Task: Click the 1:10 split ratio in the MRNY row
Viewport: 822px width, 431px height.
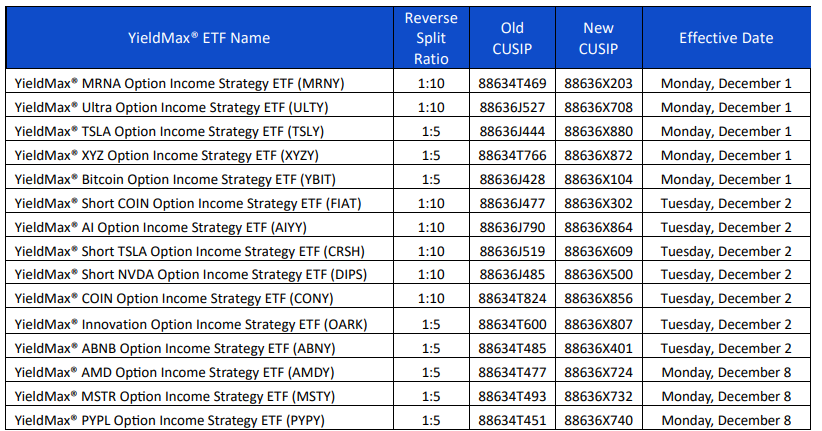Action: tap(431, 83)
